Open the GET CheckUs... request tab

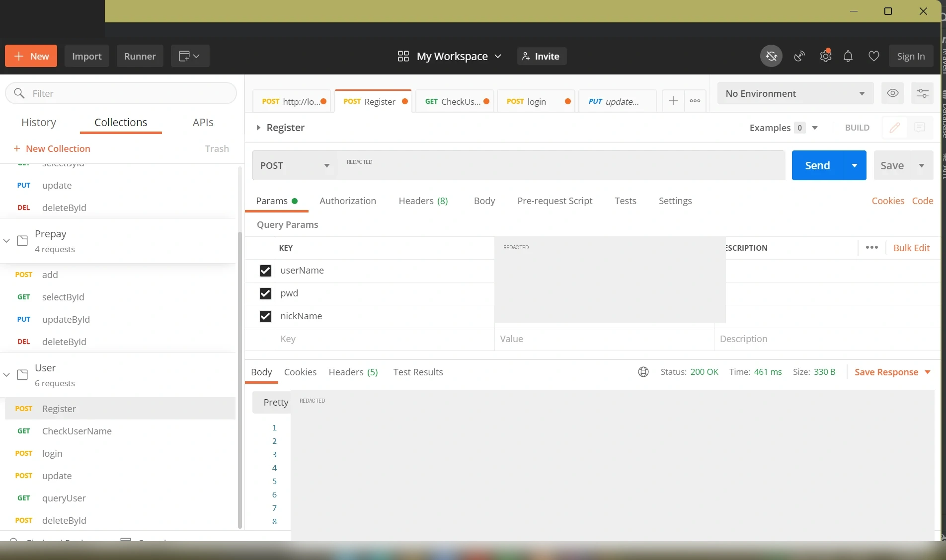tap(454, 101)
